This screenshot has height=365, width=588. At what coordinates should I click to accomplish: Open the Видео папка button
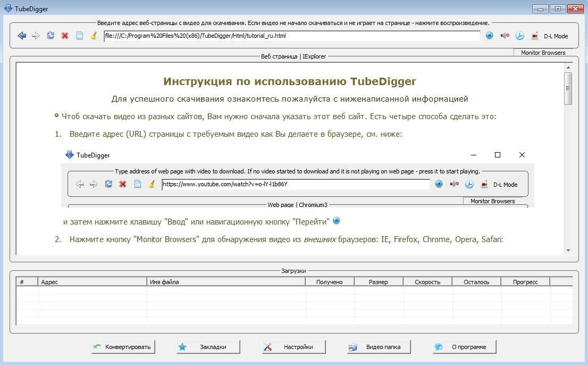click(379, 347)
